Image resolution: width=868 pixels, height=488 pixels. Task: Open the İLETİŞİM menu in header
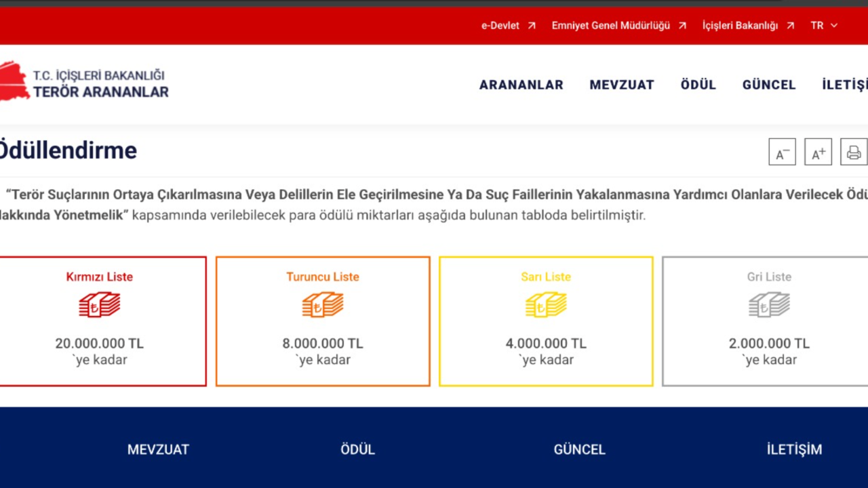(845, 85)
